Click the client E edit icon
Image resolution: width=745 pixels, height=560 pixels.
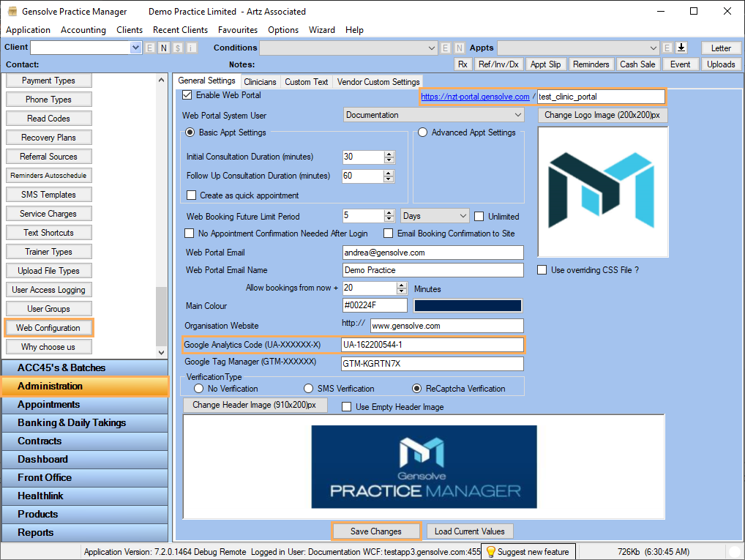click(x=150, y=48)
